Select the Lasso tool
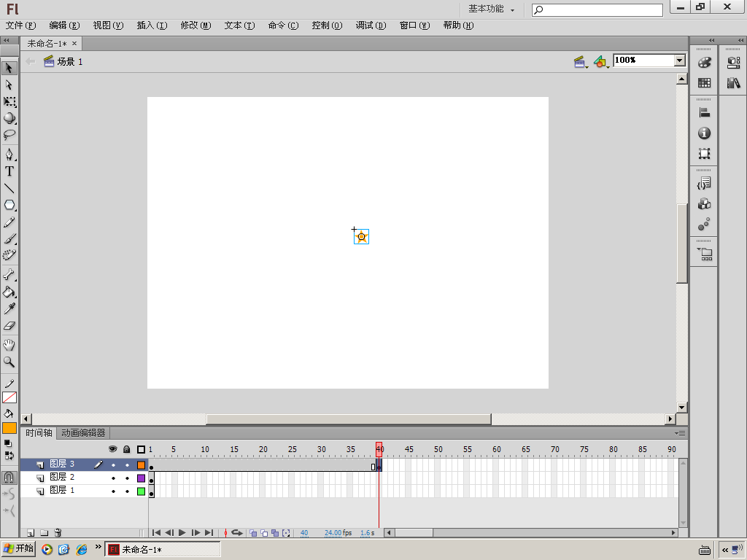The image size is (747, 560). [x=9, y=135]
